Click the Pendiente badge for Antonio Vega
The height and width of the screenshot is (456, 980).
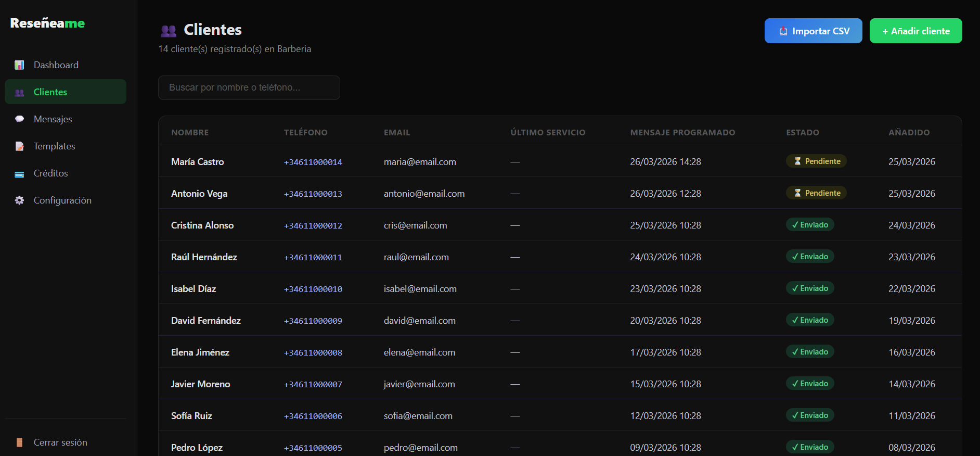tap(816, 193)
